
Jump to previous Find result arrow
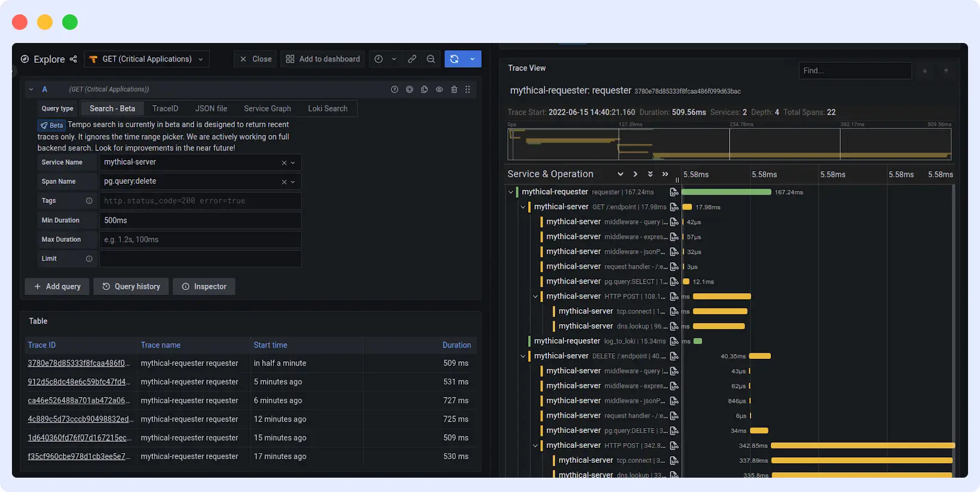pyautogui.click(x=946, y=71)
